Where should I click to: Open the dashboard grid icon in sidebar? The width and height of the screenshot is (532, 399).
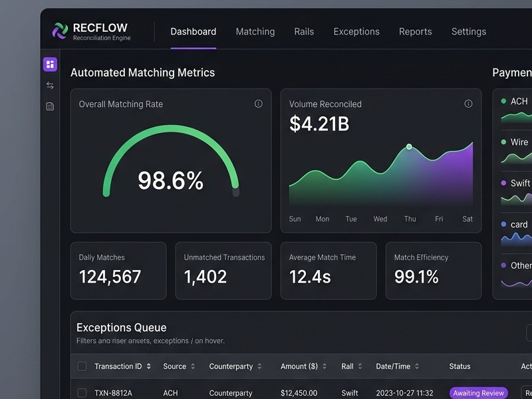click(x=50, y=64)
